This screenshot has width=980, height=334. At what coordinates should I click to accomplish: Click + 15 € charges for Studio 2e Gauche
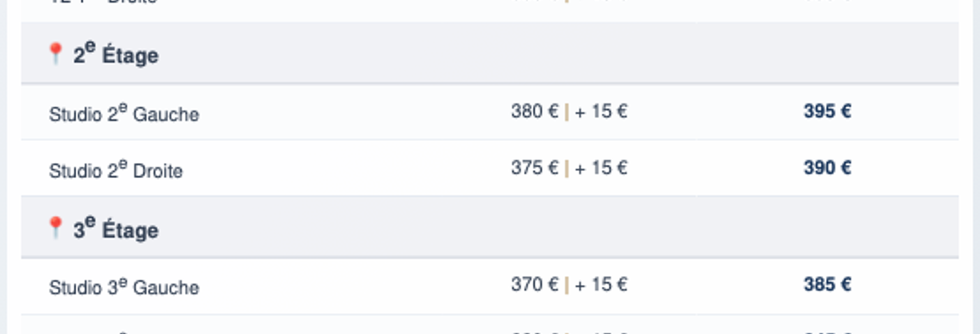(x=601, y=112)
